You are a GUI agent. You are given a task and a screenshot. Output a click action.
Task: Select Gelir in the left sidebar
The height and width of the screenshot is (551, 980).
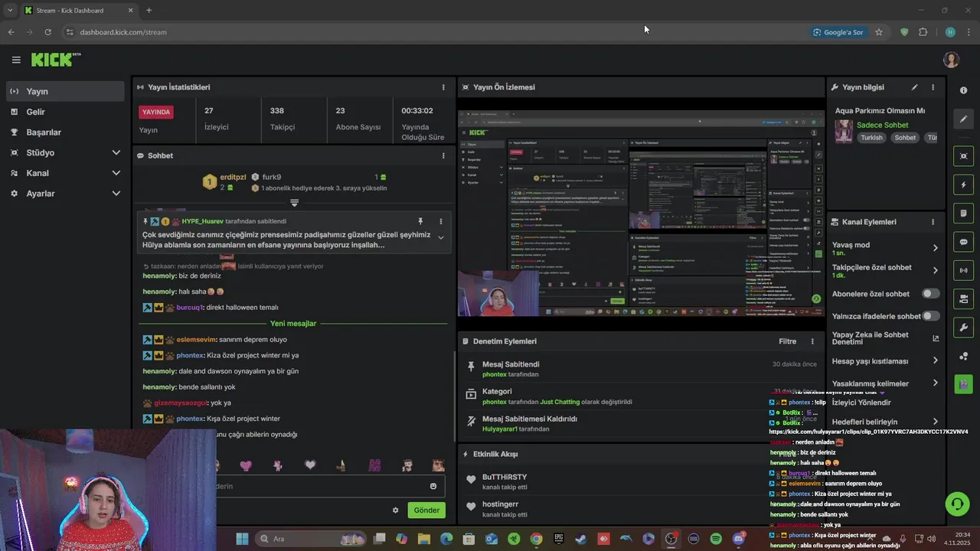[x=64, y=112]
